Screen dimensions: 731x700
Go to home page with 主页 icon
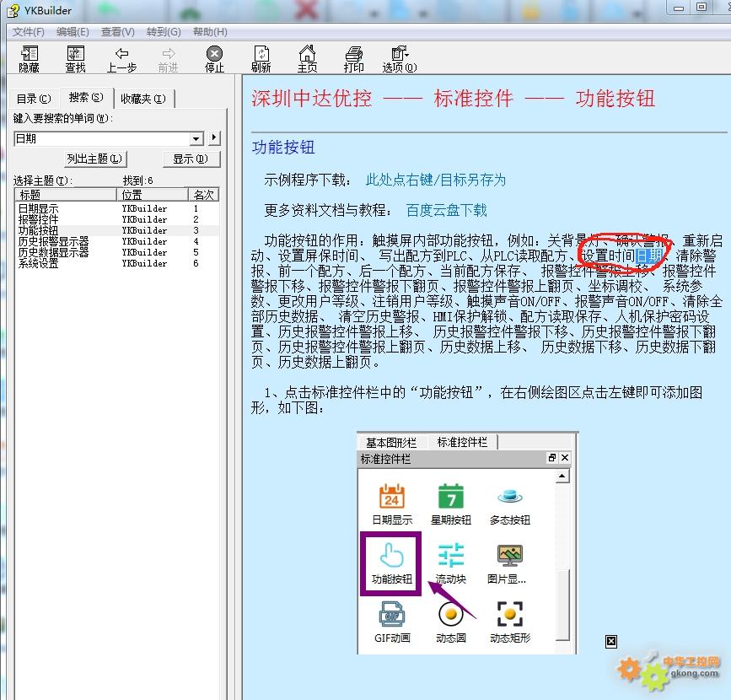click(x=307, y=59)
